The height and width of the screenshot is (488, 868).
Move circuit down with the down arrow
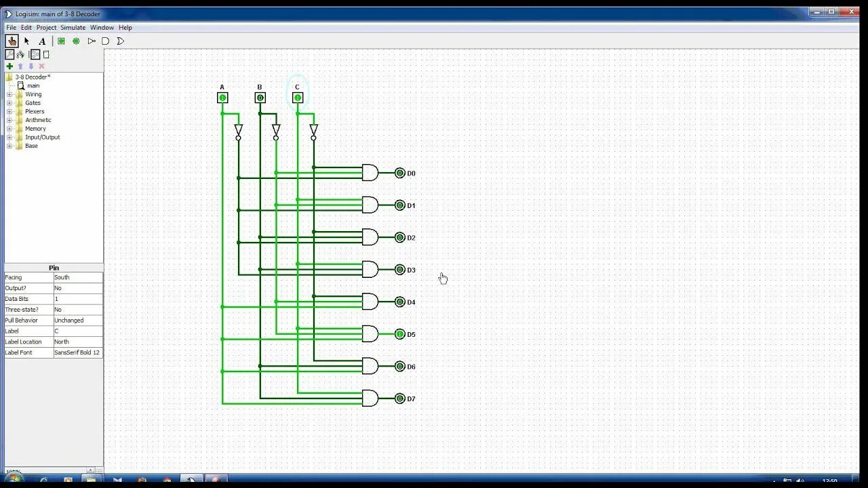pyautogui.click(x=31, y=66)
